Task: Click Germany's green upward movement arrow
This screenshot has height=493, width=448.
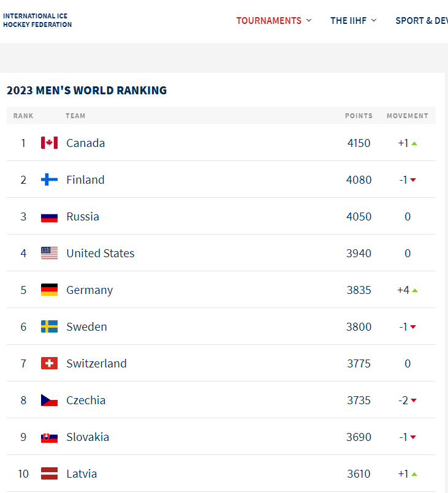Action: coord(414,290)
